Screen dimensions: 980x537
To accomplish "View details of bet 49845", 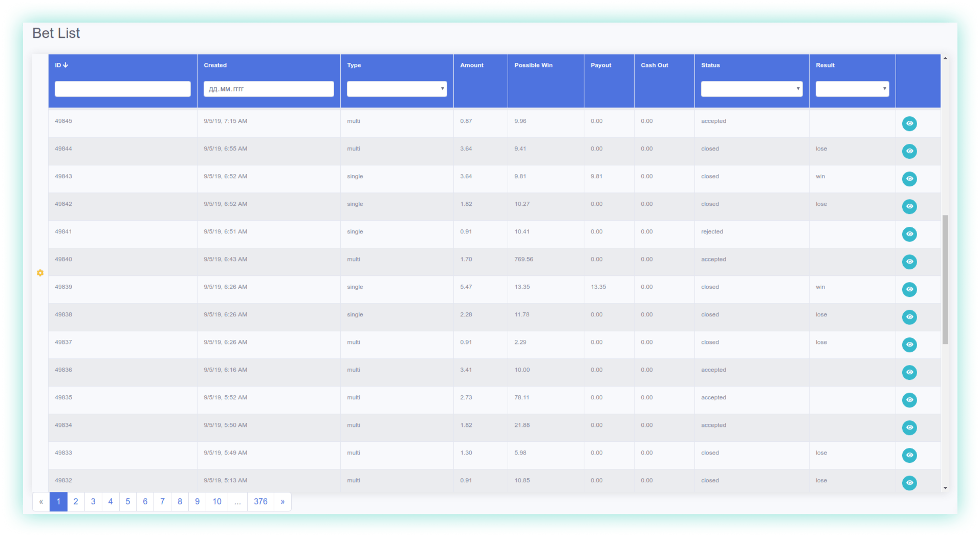I will point(910,123).
